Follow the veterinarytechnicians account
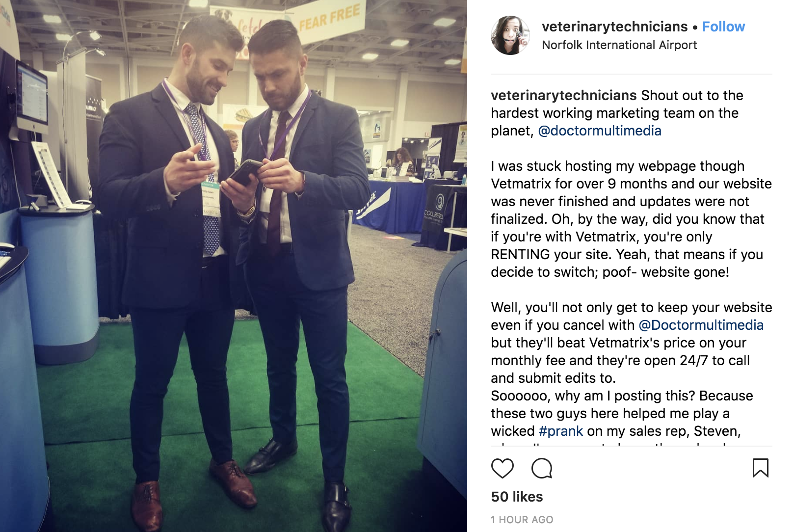794x532 pixels. [x=723, y=27]
